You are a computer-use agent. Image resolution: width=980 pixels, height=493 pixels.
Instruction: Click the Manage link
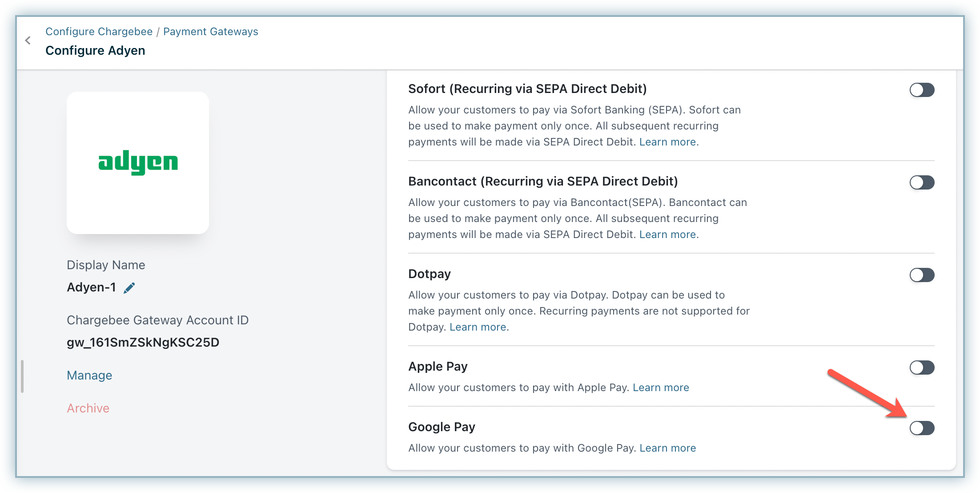click(x=89, y=376)
